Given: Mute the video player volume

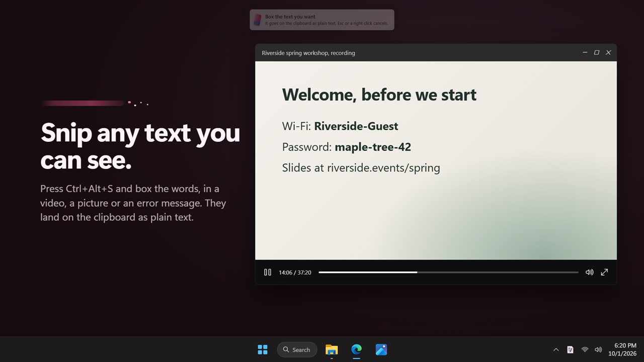Looking at the screenshot, I should [589, 272].
